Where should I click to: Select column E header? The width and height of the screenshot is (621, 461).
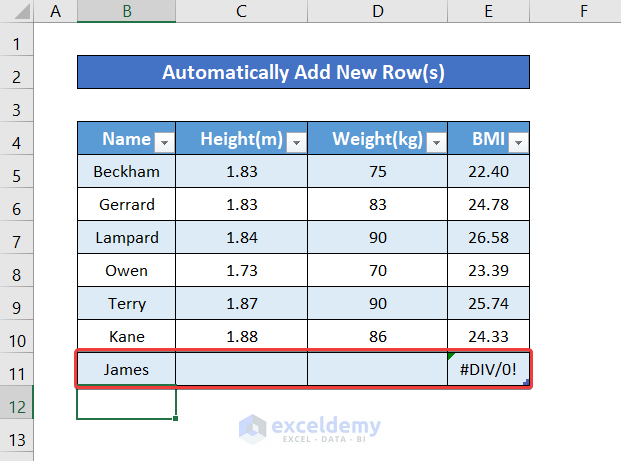[x=489, y=11]
